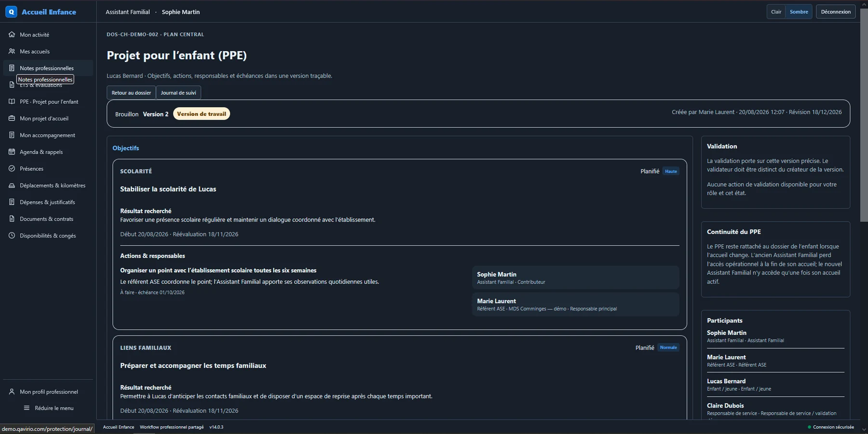Click the Disponibilités & congés clock icon
Viewport: 868px width, 434px height.
pos(12,236)
